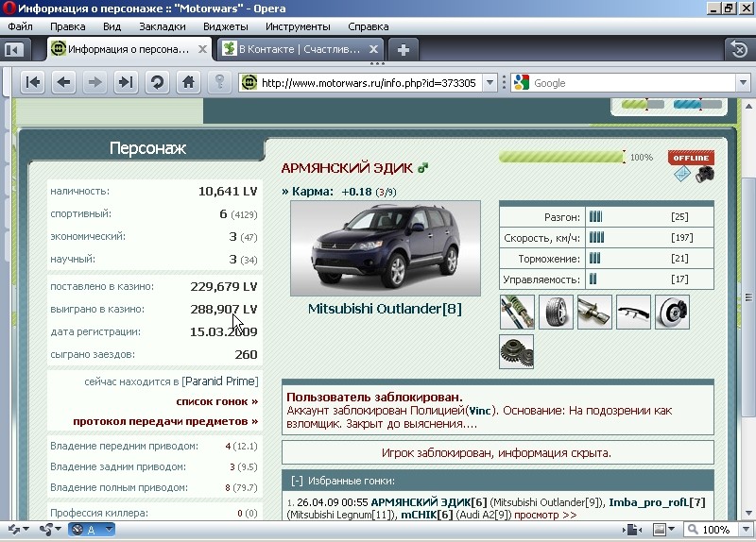Click the Opera Turbo status bar button
The height and width of the screenshot is (542, 756).
coord(86,530)
